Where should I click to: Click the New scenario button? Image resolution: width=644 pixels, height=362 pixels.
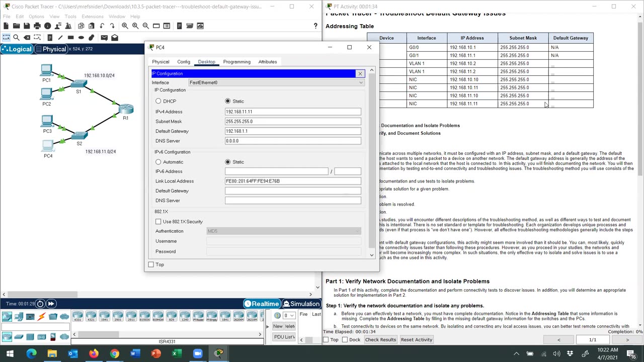278,326
